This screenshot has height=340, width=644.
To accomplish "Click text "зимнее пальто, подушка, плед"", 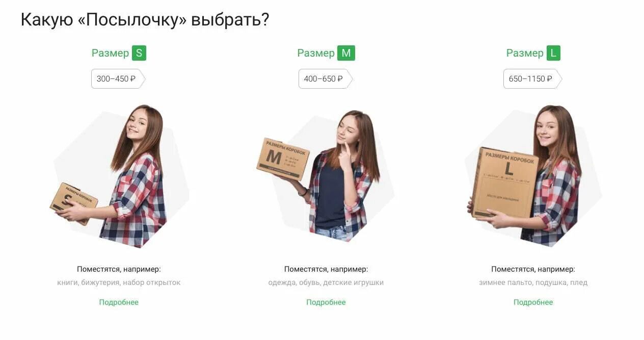I will 533,282.
